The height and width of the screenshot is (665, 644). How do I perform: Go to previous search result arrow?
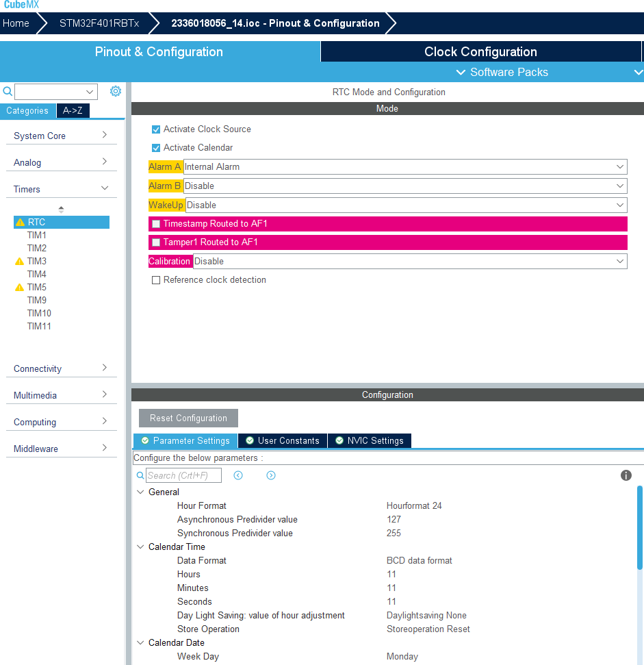(238, 475)
